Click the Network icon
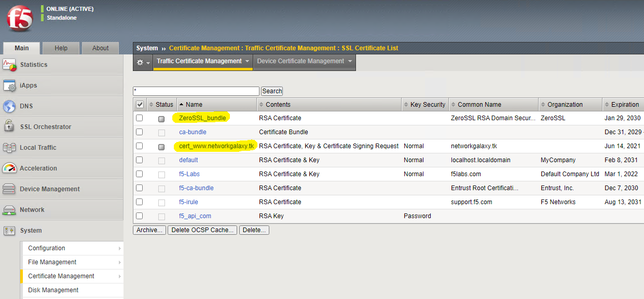The height and width of the screenshot is (299, 644). tap(9, 210)
